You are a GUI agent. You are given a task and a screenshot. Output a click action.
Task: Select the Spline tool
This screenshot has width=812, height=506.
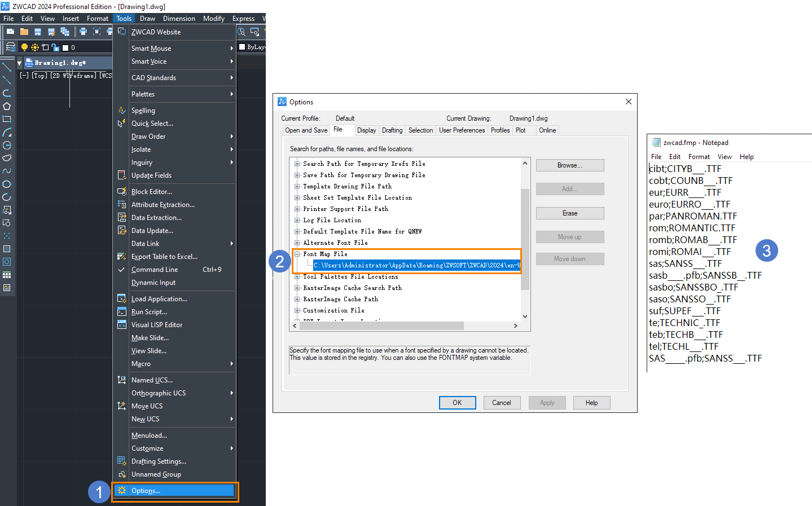(7, 171)
